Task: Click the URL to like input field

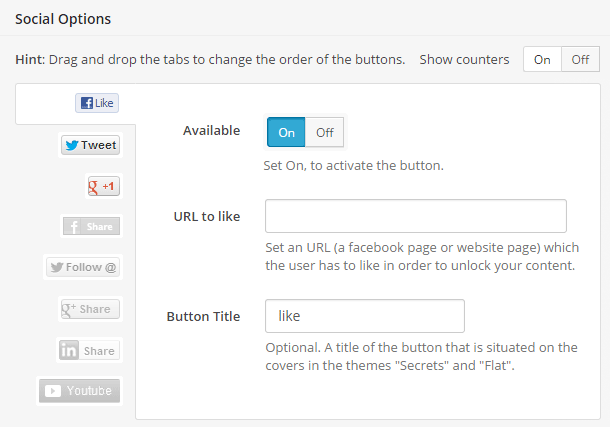Action: tap(415, 216)
